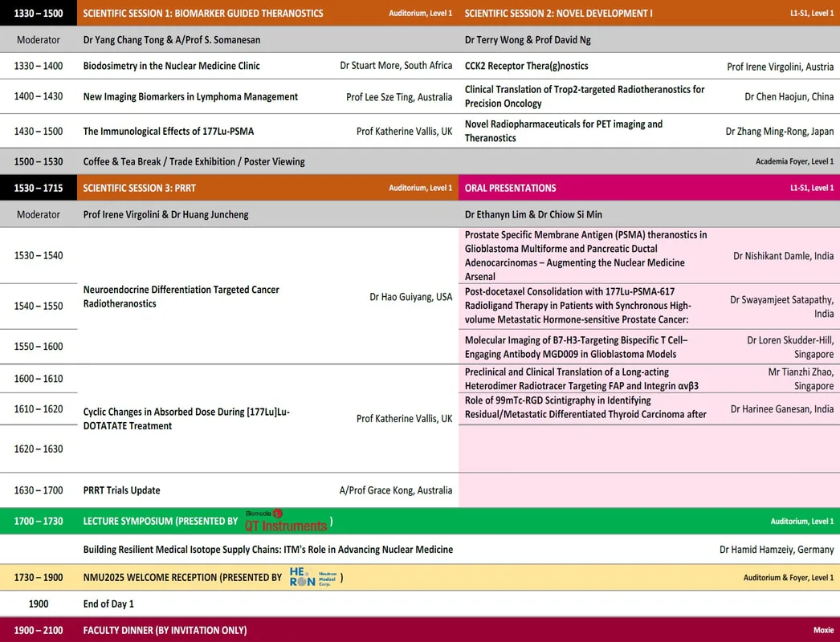Click 'Prostate Specific Membrane Antigen (PSMA) theranostics' abstract
Screen dimensions: 840x642
585,255
